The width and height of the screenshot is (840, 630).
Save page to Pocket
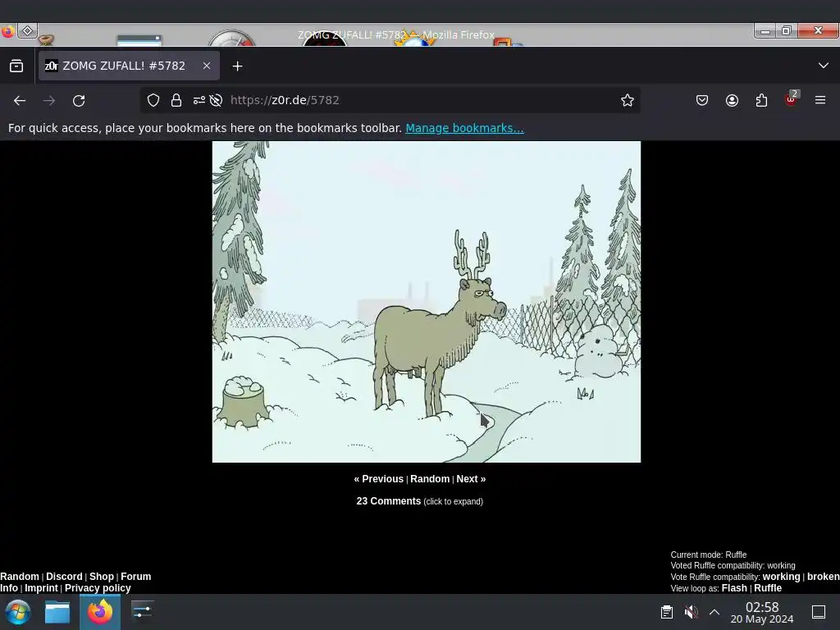[x=702, y=100]
